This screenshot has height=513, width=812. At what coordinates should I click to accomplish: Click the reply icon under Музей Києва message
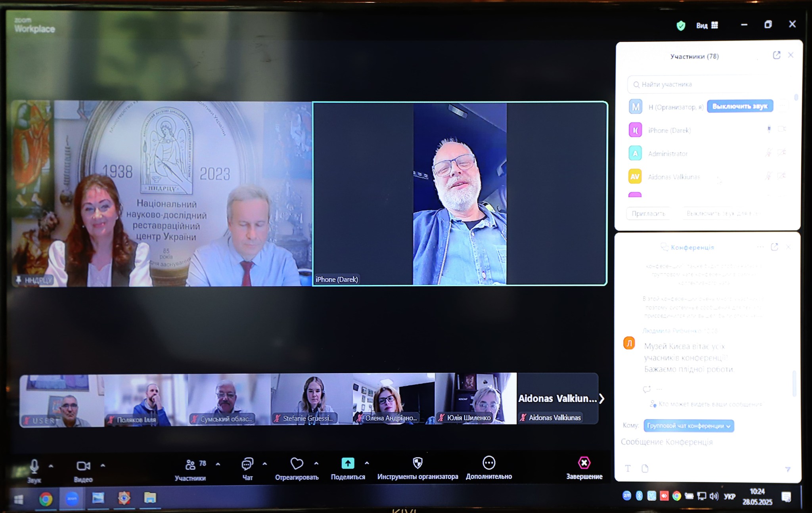click(647, 389)
